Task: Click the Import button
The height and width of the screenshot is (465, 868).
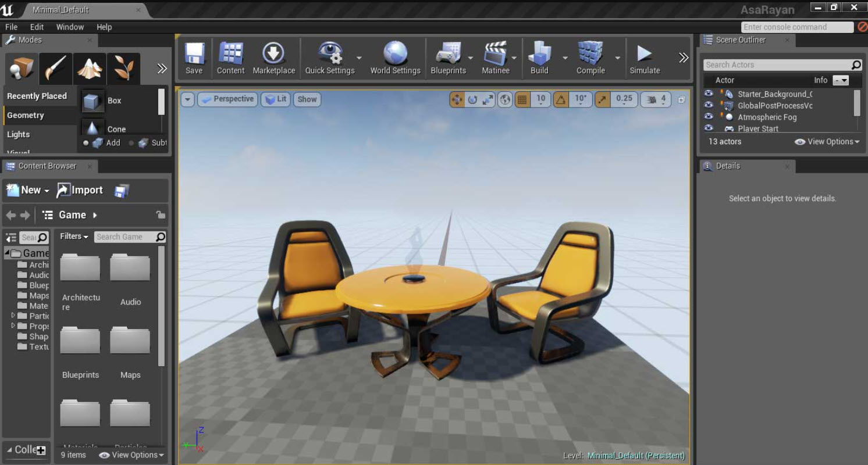Action: (80, 191)
